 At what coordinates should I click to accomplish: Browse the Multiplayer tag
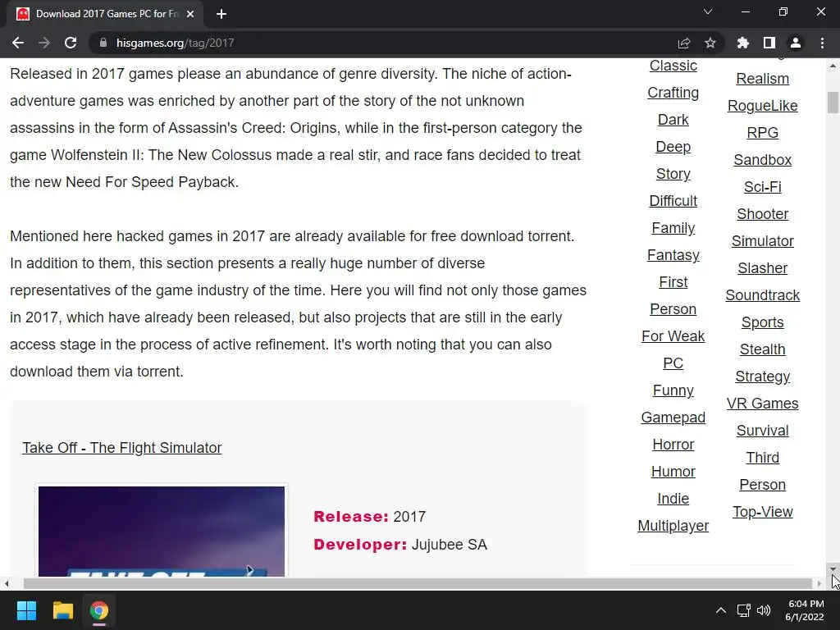click(x=673, y=526)
